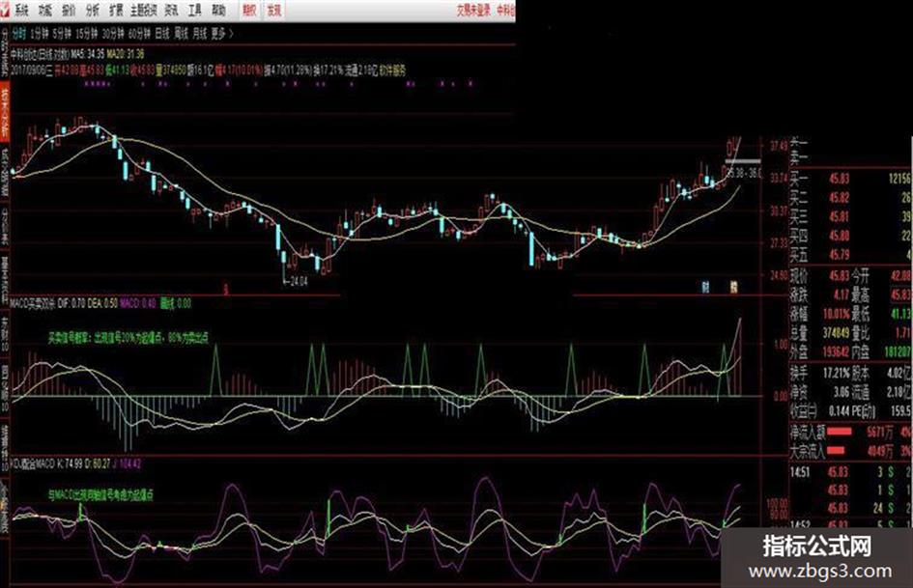Switch to the 1分钟 period tab
The width and height of the screenshot is (913, 588).
(x=40, y=34)
